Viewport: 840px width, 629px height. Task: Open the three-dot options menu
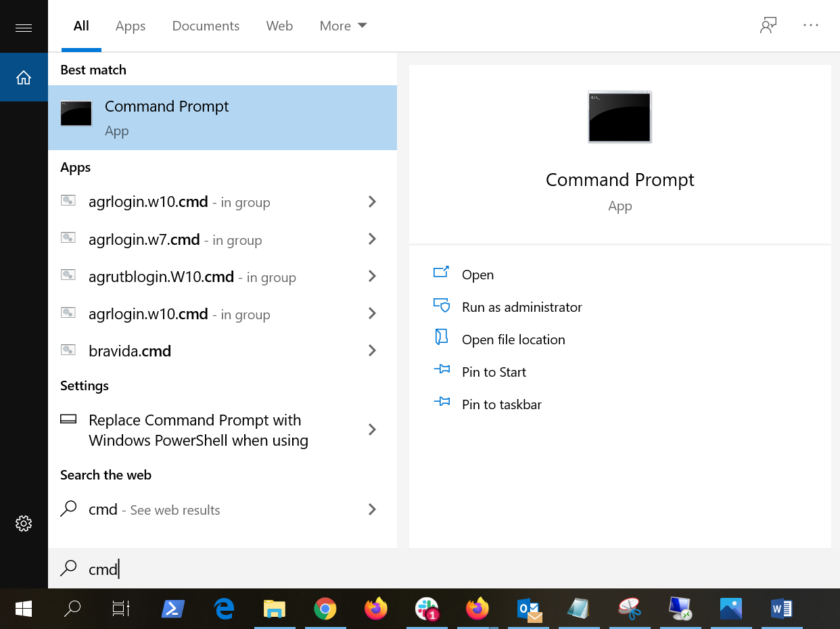(x=811, y=26)
